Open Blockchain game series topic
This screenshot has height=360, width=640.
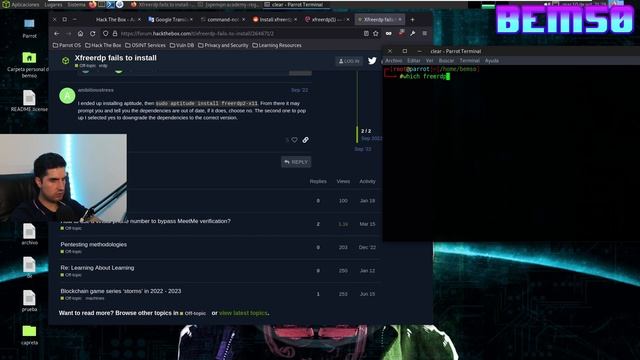(x=121, y=291)
